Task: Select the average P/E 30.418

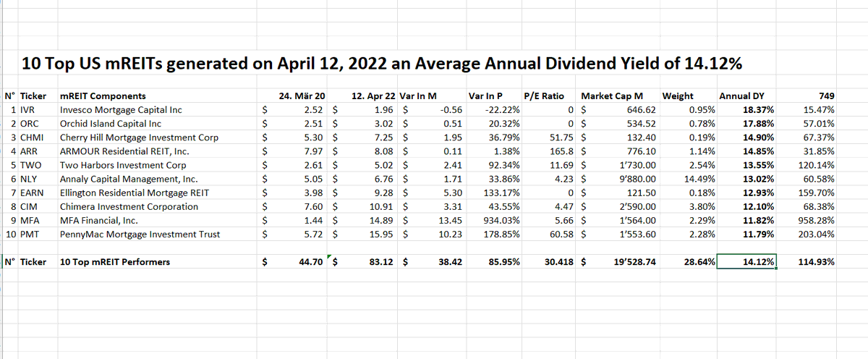Action: [x=560, y=262]
